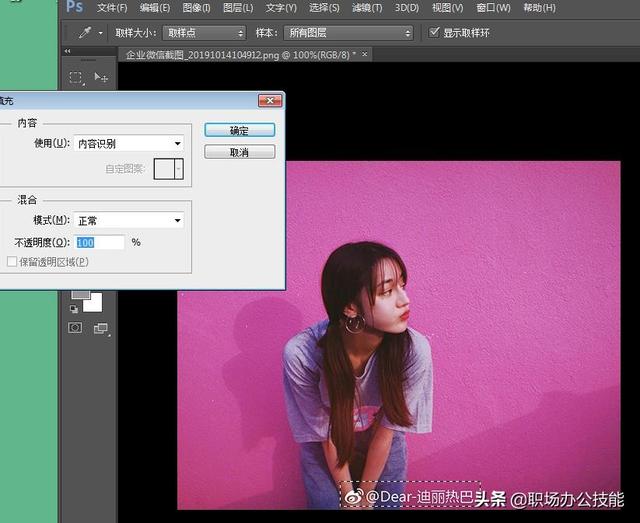Click the swap foreground/background colors icon
Image resolution: width=640 pixels, height=523 pixels.
(74, 309)
